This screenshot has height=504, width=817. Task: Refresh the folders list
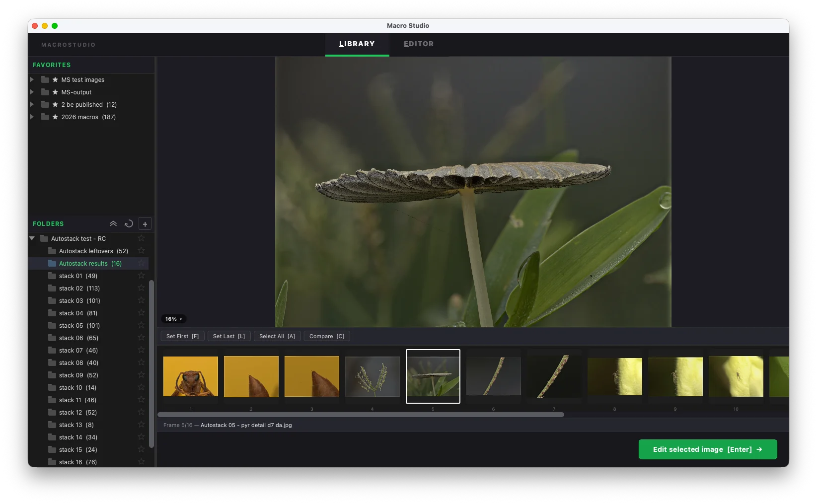point(129,224)
